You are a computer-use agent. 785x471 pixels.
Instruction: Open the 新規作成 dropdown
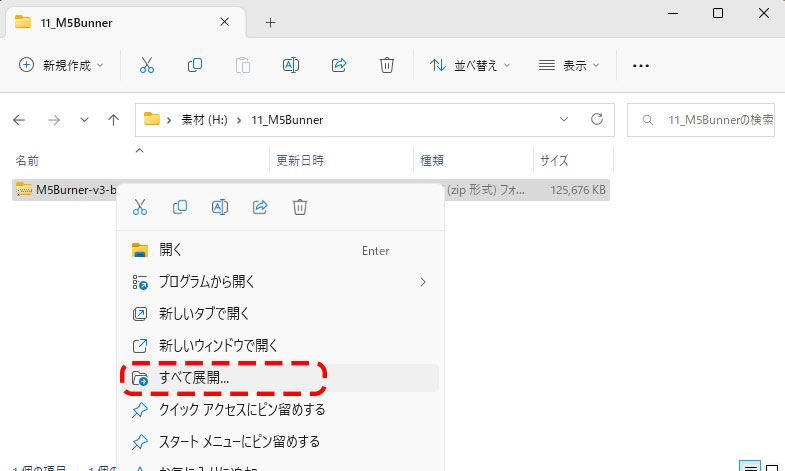pos(61,65)
